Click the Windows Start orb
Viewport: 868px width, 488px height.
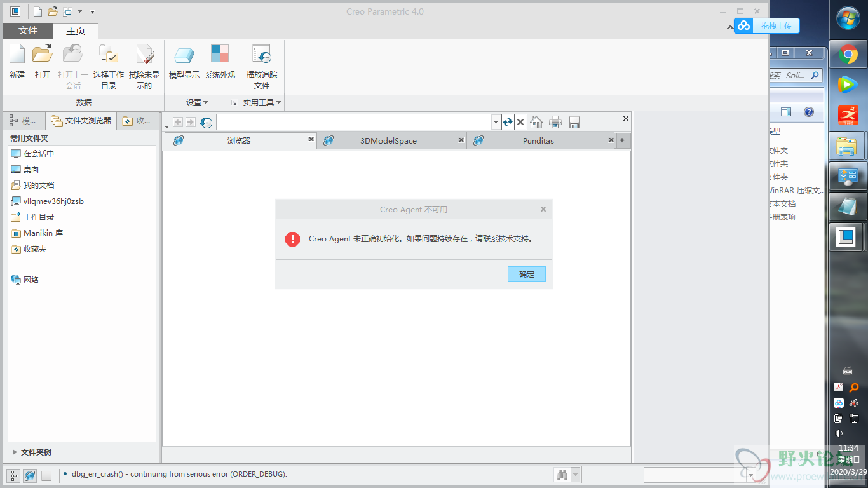(x=848, y=18)
